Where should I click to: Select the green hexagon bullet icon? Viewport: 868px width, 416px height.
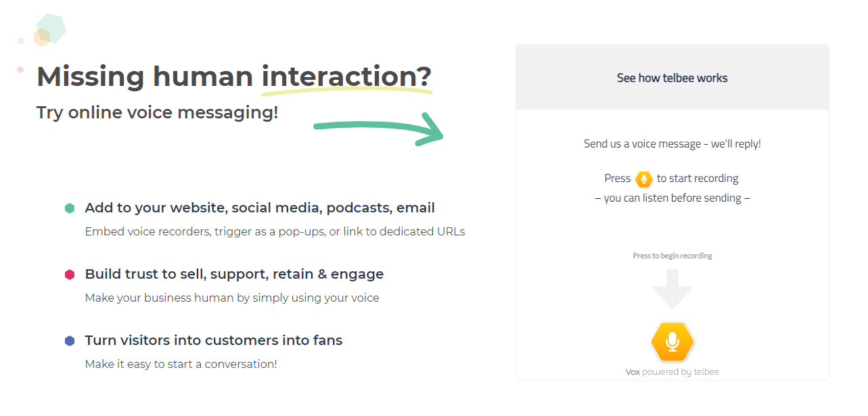pos(70,208)
